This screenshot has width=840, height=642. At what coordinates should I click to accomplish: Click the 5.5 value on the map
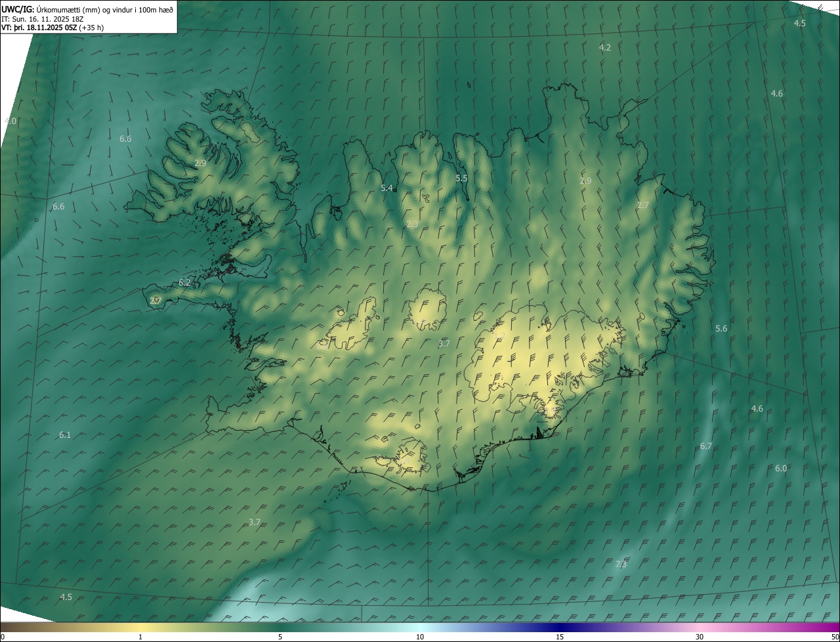461,179
